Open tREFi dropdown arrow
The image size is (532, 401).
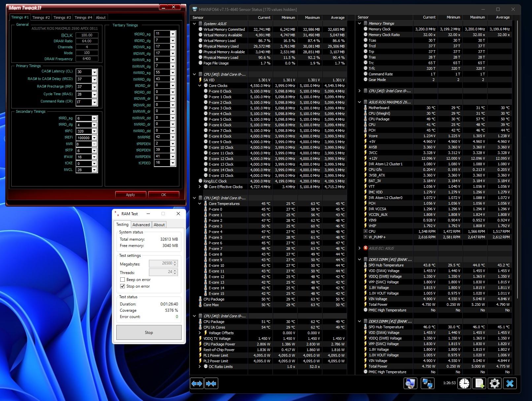[94, 138]
